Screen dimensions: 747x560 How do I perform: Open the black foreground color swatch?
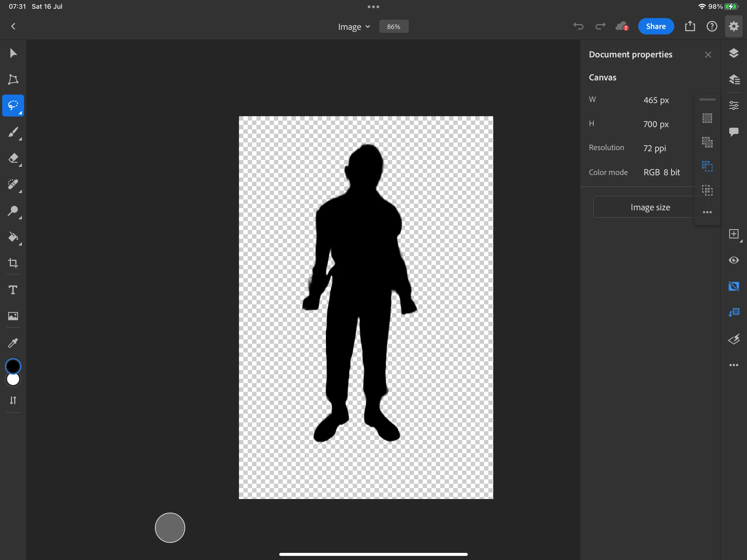13,366
